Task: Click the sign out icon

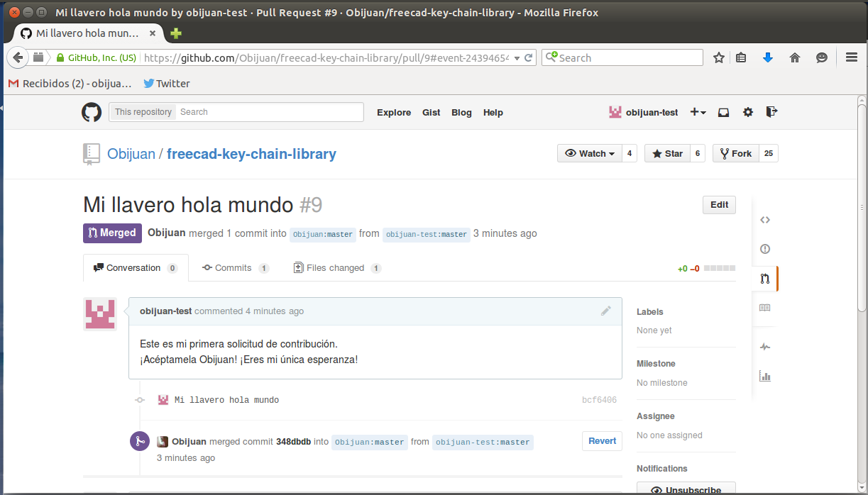Action: (771, 112)
